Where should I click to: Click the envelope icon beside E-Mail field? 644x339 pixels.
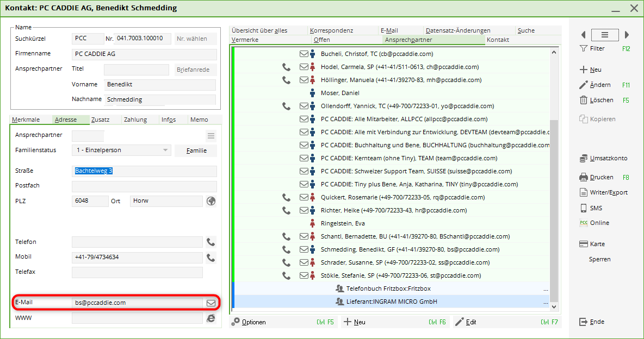211,303
